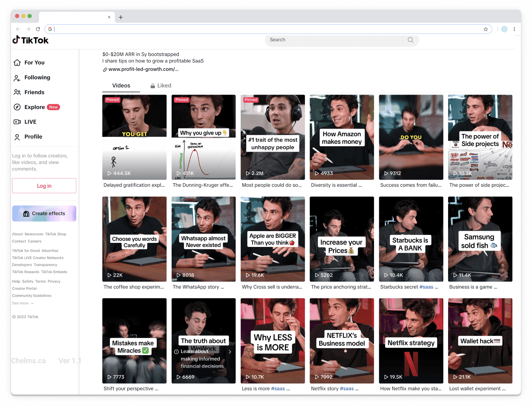Click the Explore compass icon
Screen dimensions: 532x407
(x=17, y=107)
